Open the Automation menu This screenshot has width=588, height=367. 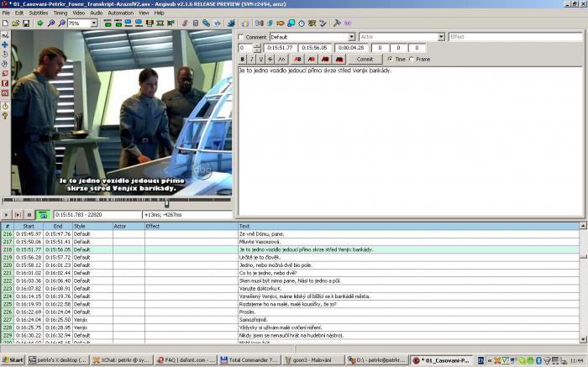pos(120,13)
